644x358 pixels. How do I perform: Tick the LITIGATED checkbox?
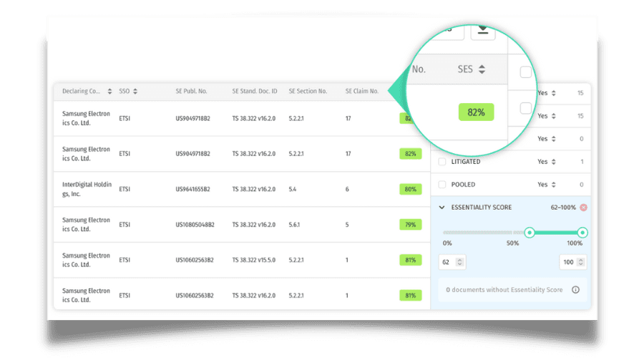(x=442, y=162)
